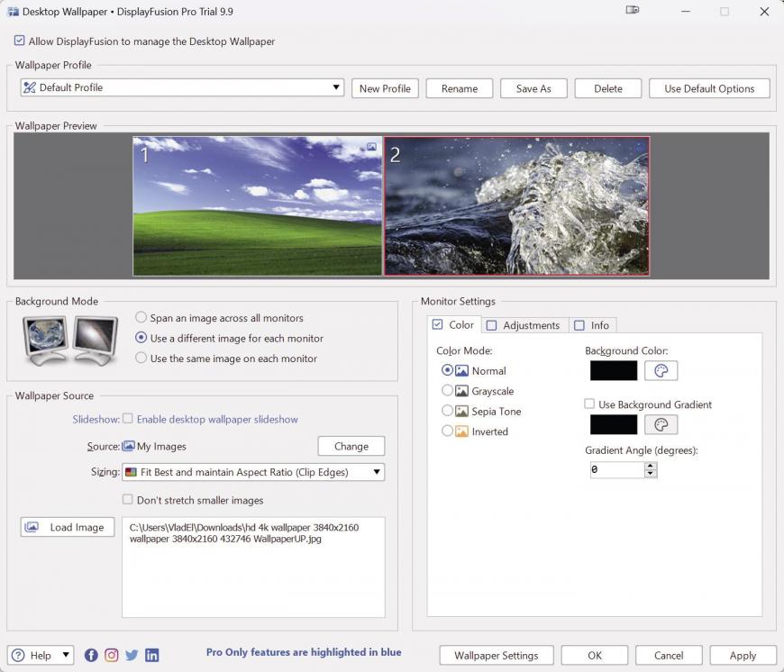This screenshot has height=672, width=784.
Task: Click the Help button
Action: [41, 655]
